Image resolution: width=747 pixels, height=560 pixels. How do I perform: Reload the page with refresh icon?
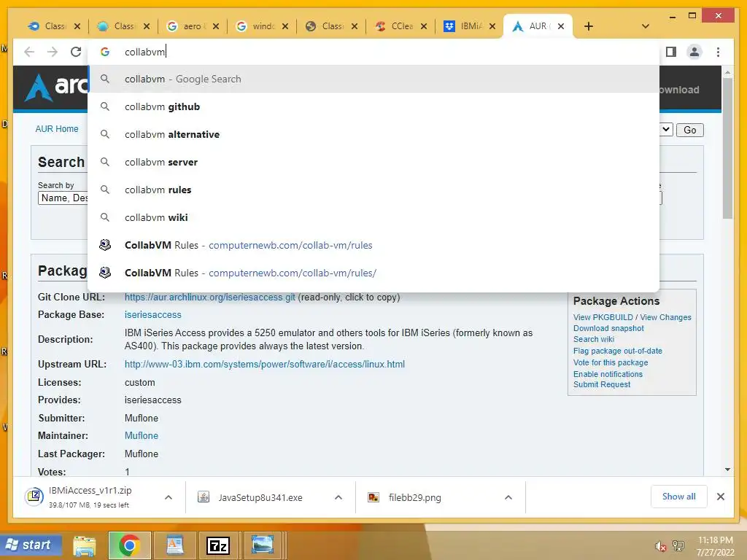[x=76, y=52]
